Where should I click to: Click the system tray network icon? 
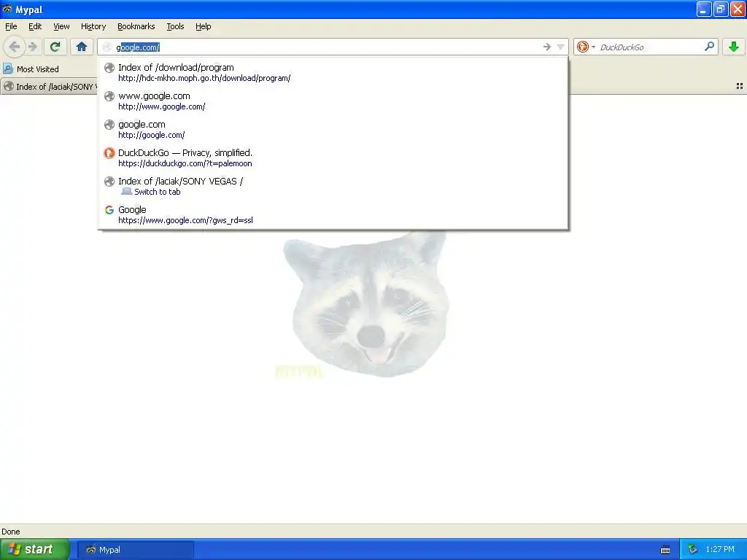pos(693,550)
